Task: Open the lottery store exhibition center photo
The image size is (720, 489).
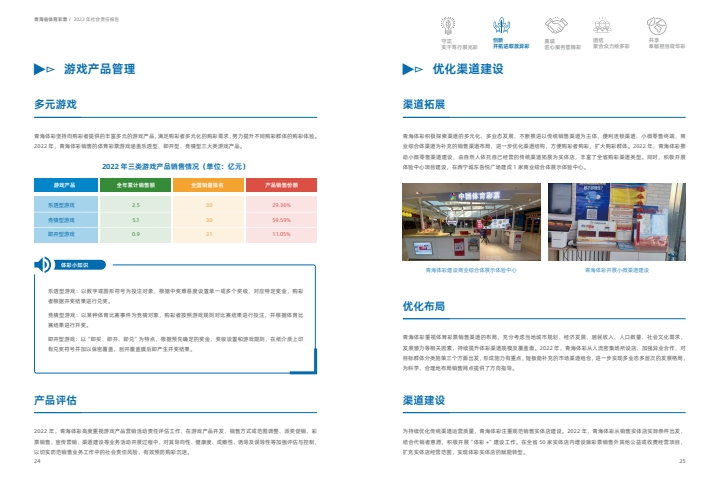Action: click(x=471, y=222)
